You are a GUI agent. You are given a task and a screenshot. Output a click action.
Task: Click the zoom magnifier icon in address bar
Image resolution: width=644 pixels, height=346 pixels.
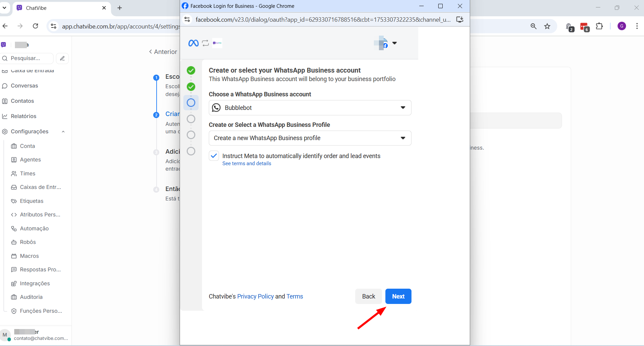tap(534, 26)
